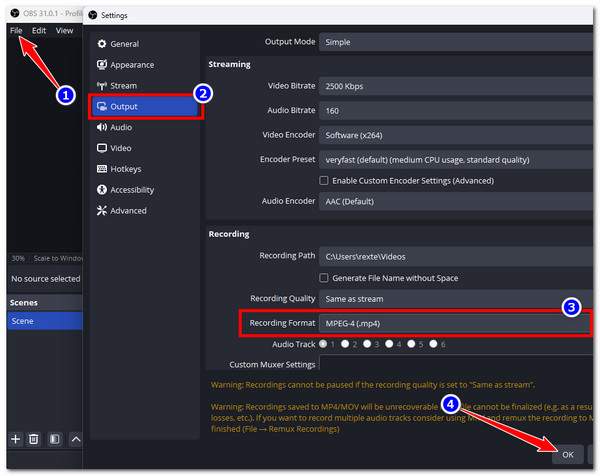The height and width of the screenshot is (476, 600).
Task: Select Audio Track 3 option
Action: click(367, 344)
